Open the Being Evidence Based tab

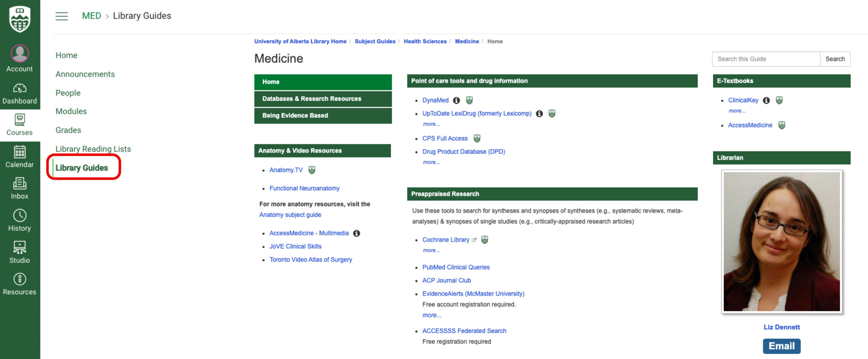coord(323,115)
